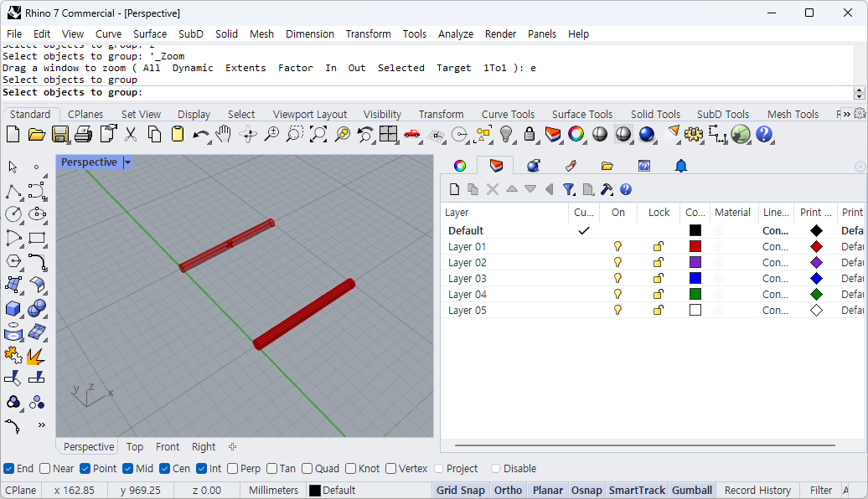
Task: Click the Layers panel hammer tools icon
Action: tap(607, 189)
